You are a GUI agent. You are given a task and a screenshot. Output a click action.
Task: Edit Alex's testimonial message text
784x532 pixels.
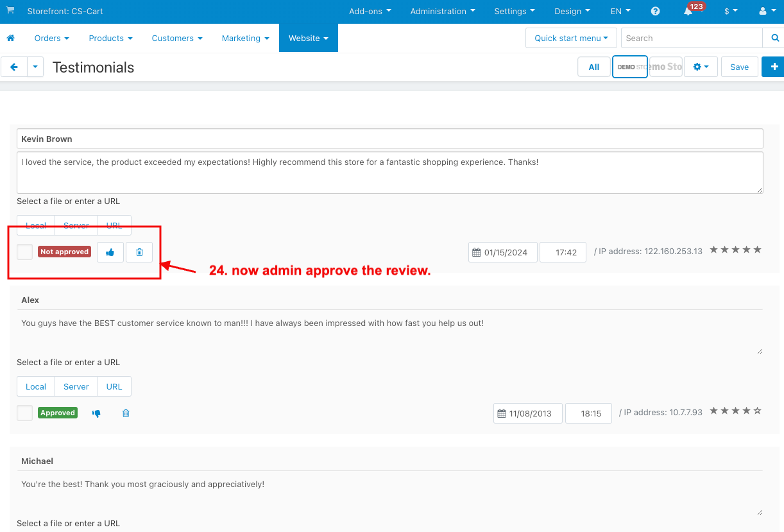pos(390,334)
